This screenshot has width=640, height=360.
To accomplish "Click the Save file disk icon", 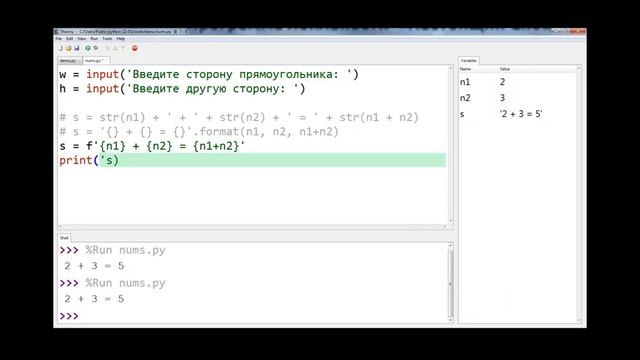I will pyautogui.click(x=76, y=48).
